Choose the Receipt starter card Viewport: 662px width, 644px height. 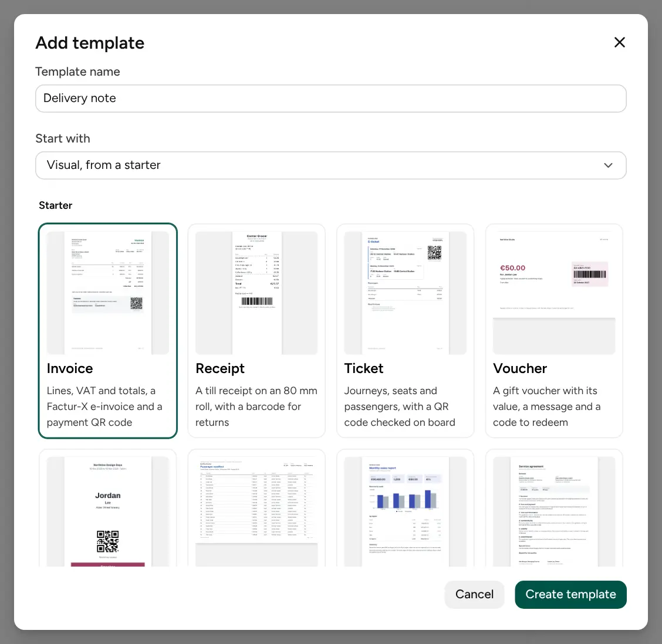tap(256, 330)
